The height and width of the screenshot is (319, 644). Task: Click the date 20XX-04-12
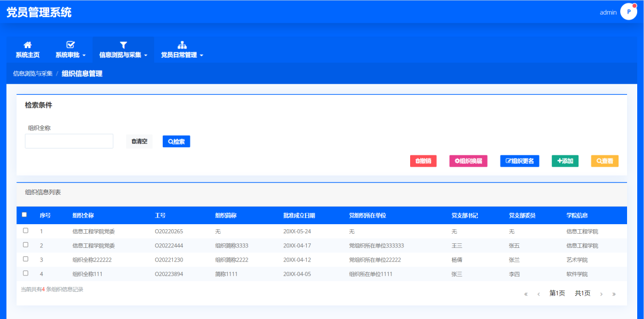click(x=297, y=260)
